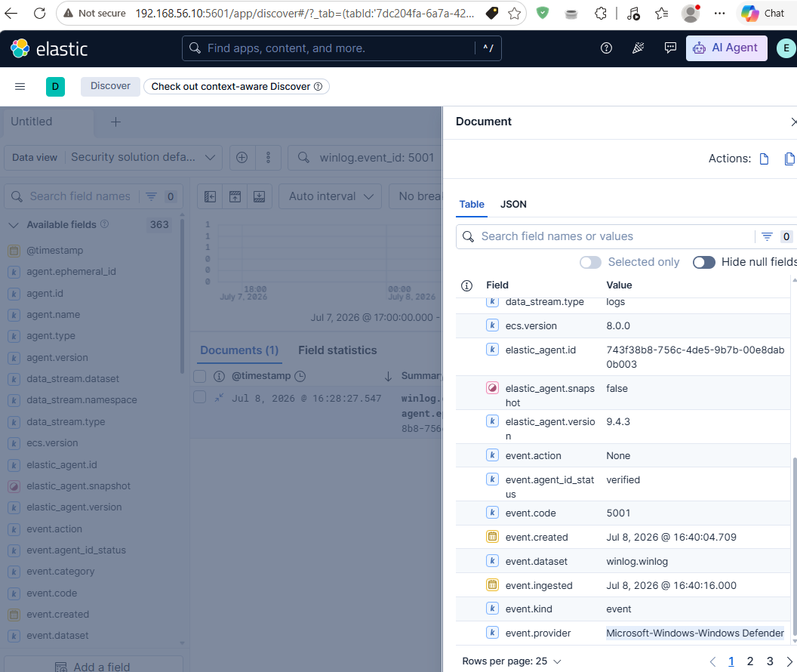Click the agent.name field in sidebar

(54, 315)
